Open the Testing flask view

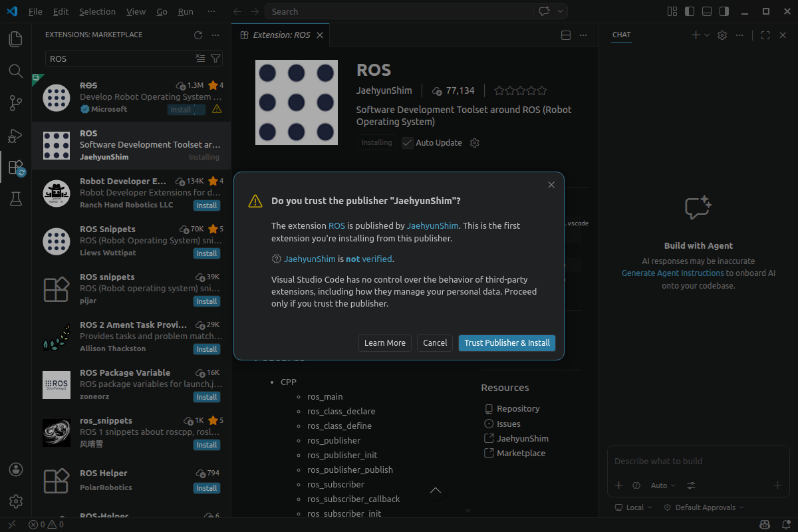point(15,199)
